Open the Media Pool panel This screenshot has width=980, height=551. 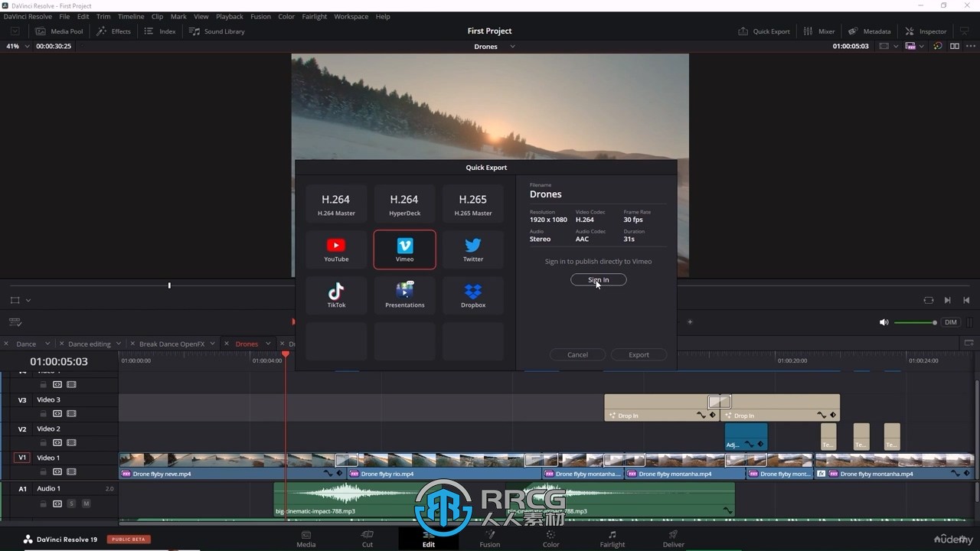point(59,31)
